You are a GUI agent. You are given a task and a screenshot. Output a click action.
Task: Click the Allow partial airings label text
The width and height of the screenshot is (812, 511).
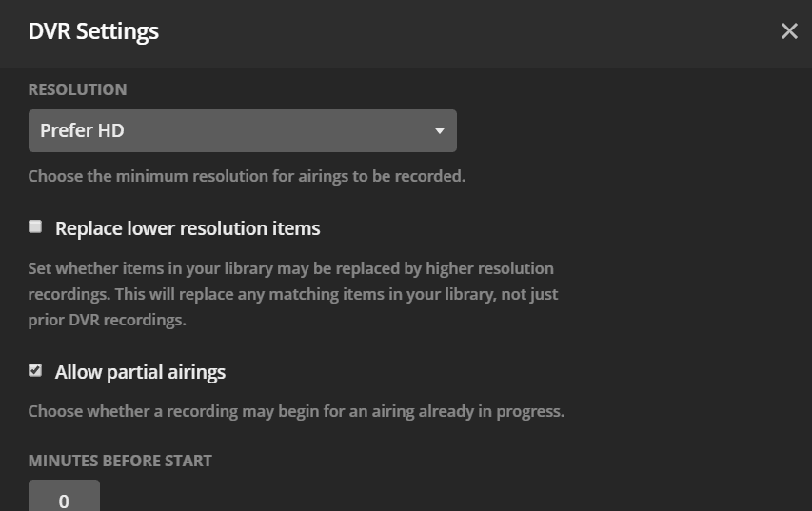pyautogui.click(x=140, y=372)
